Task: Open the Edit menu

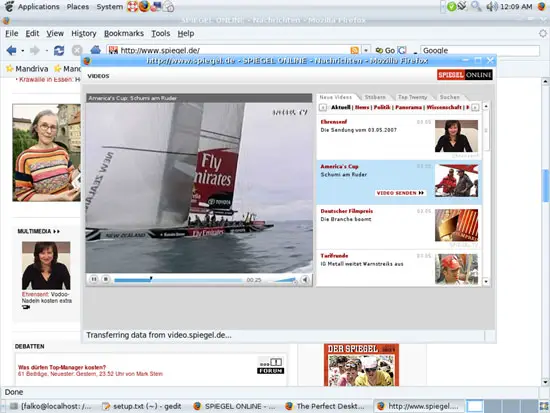Action: tap(32, 33)
